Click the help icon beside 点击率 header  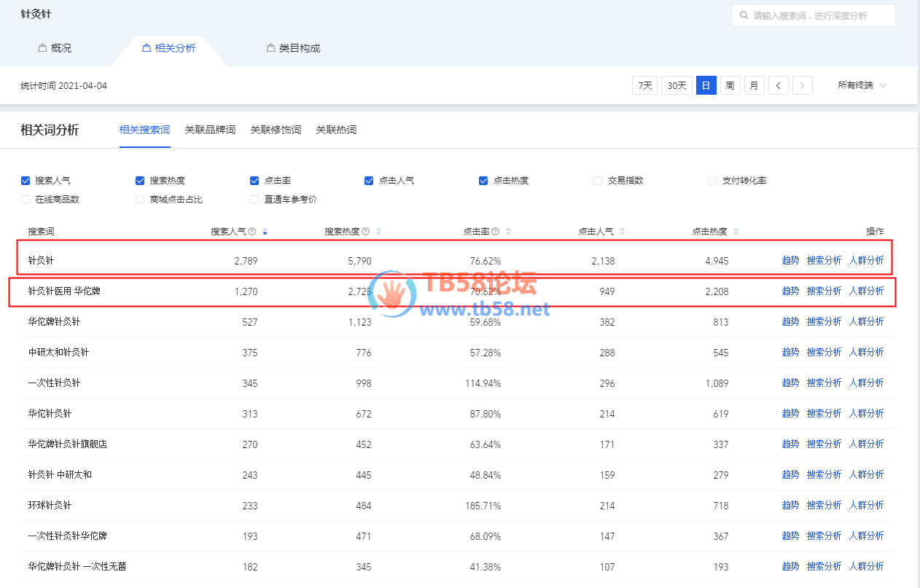pyautogui.click(x=495, y=232)
